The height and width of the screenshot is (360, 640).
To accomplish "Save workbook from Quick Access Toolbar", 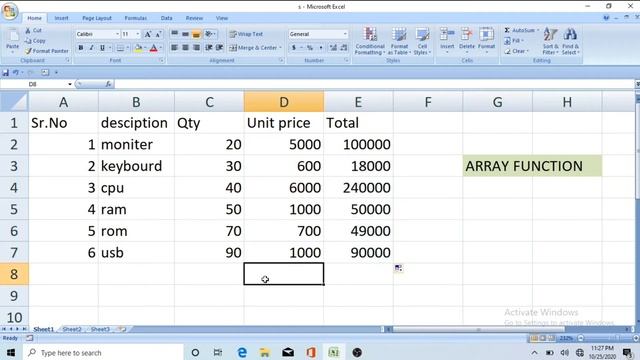I will coord(6,73).
